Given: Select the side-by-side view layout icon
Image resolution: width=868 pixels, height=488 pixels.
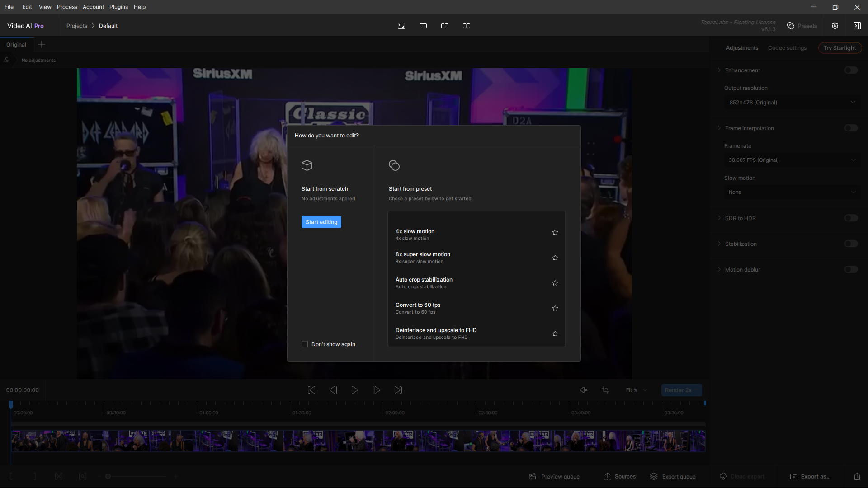Looking at the screenshot, I should point(467,26).
